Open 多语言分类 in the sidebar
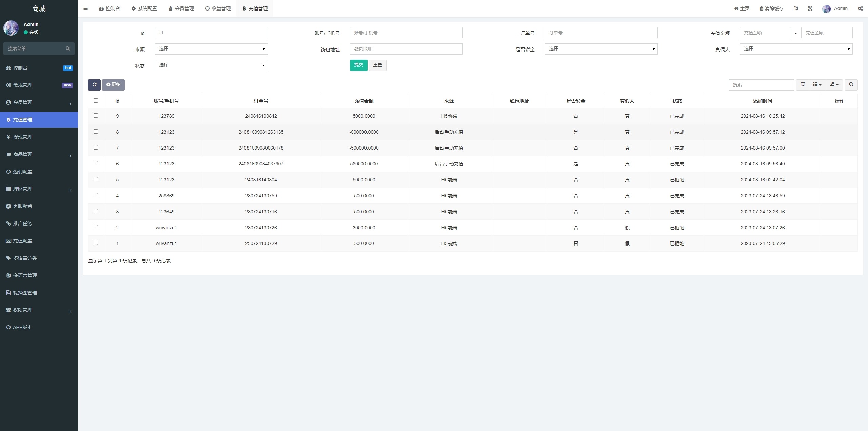The height and width of the screenshot is (431, 868). click(x=39, y=258)
